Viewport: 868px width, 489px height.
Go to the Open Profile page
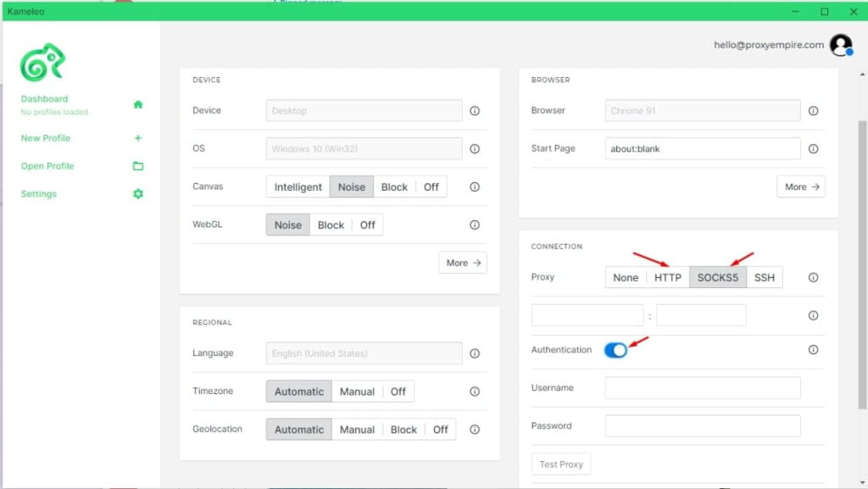coord(47,166)
